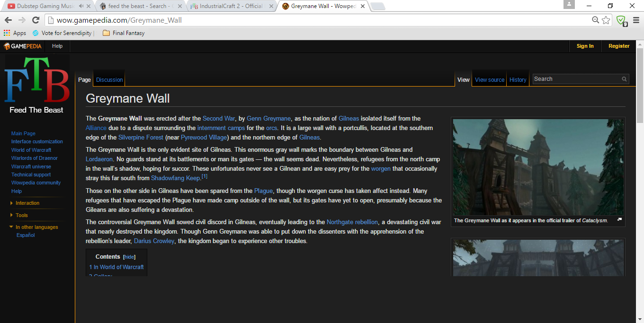Click the browser Back arrow
Viewport: 644px width, 323px height.
(x=8, y=20)
